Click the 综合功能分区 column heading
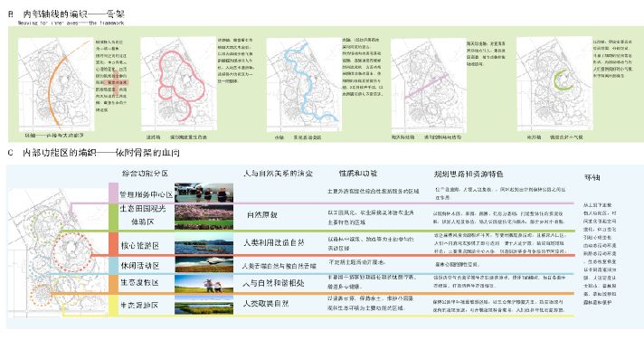Screen dimensions: 644x340 145,174
